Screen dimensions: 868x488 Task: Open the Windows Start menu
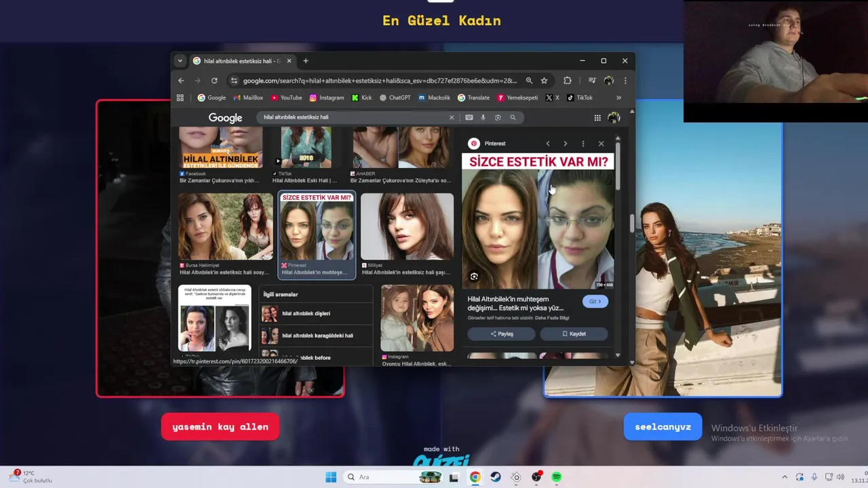tap(331, 477)
